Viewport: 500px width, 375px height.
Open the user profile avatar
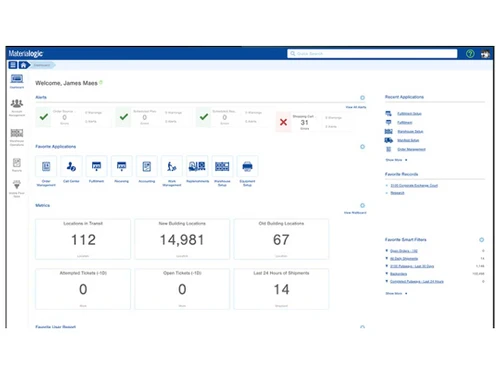click(x=485, y=54)
